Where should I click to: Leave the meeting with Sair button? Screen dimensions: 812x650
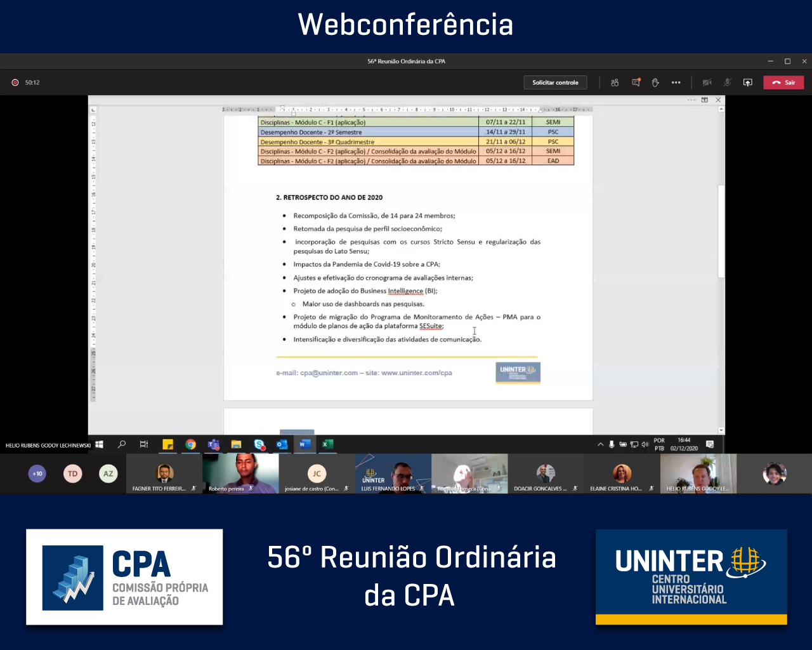pyautogui.click(x=783, y=83)
